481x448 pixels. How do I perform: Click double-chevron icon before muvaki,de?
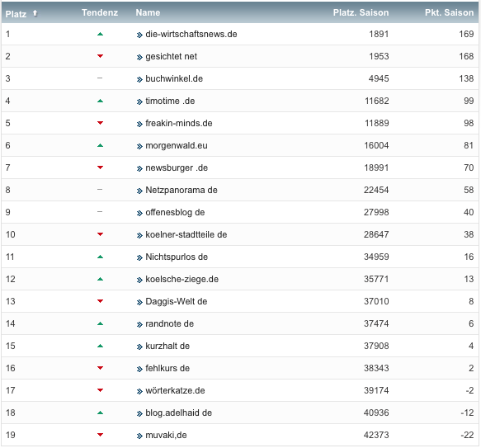coord(139,436)
